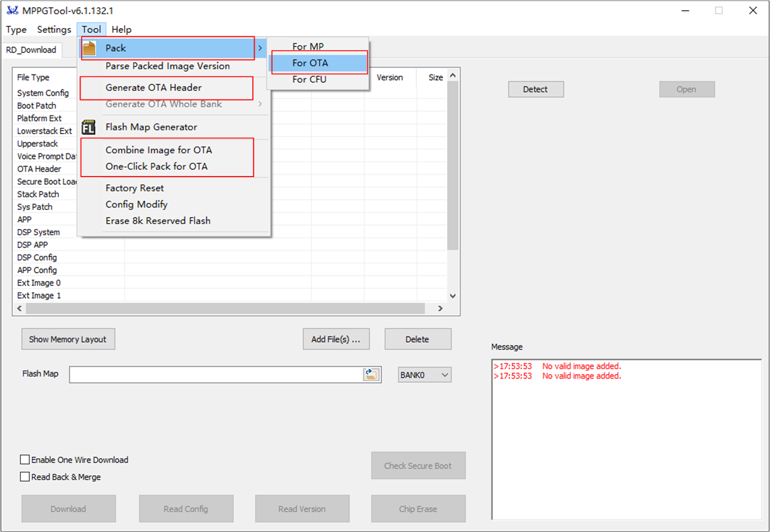Click scroll up arrow of file list

click(453, 76)
